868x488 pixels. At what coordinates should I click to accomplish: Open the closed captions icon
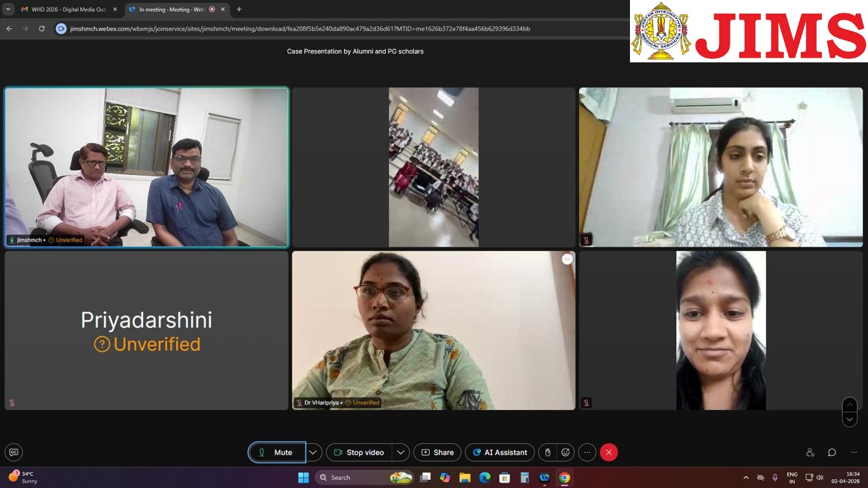14,452
